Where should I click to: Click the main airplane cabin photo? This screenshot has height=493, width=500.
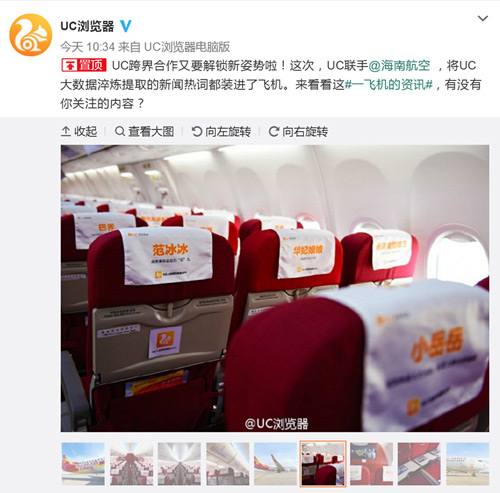coord(275,288)
